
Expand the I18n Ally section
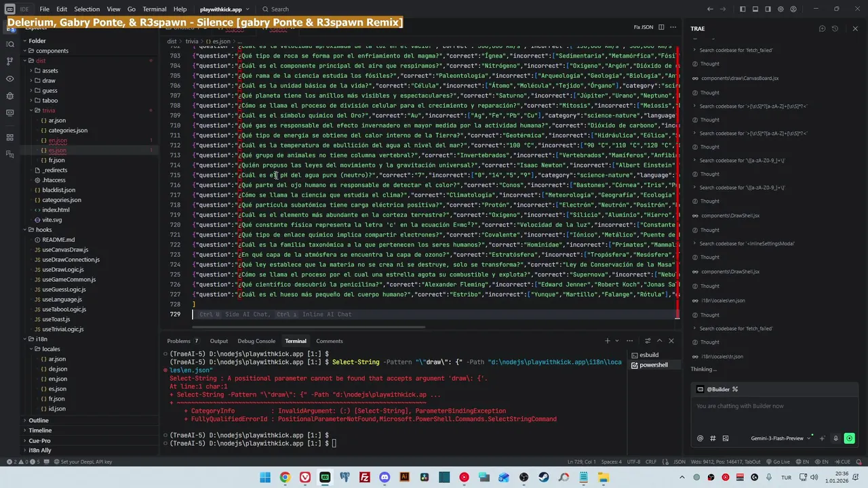(x=40, y=450)
